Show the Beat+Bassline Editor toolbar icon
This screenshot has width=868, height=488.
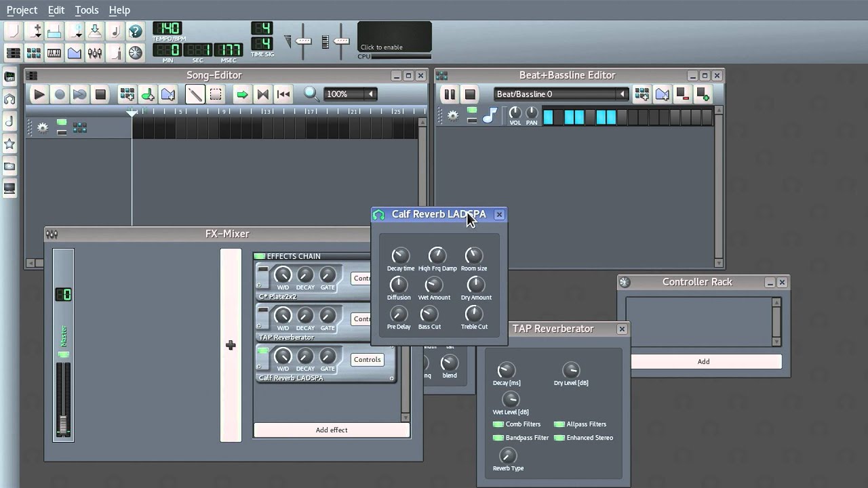33,53
